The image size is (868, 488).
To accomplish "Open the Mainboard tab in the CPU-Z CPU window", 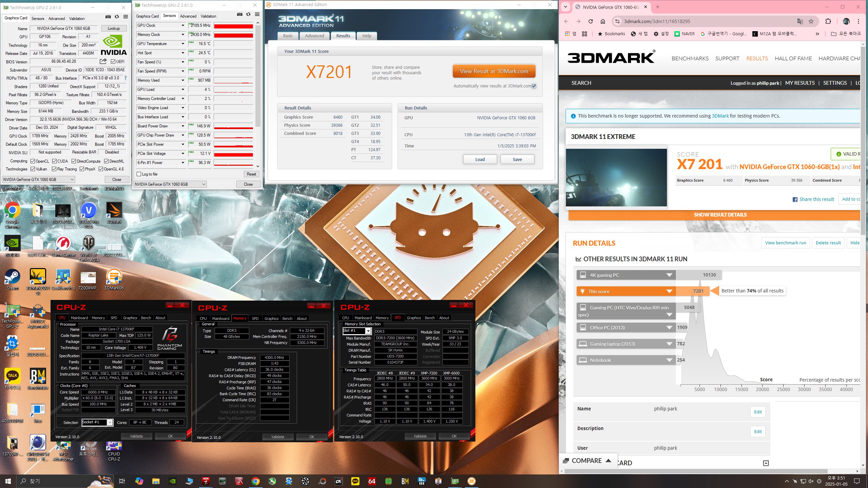I will click(79, 318).
